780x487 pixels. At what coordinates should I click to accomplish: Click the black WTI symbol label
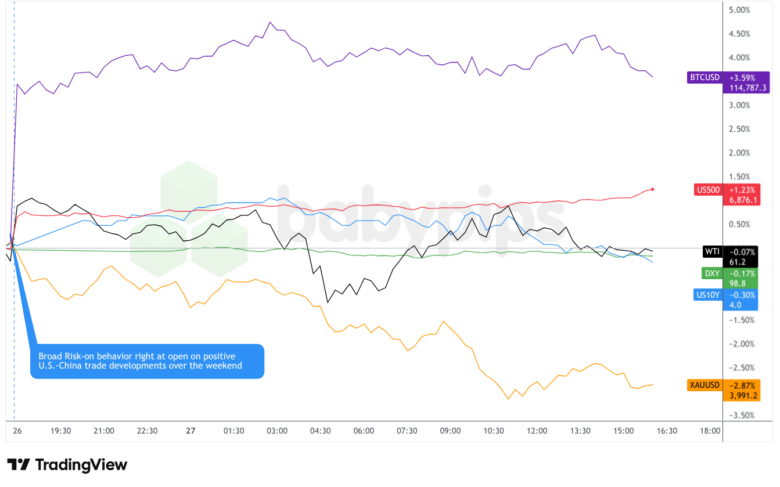point(711,252)
